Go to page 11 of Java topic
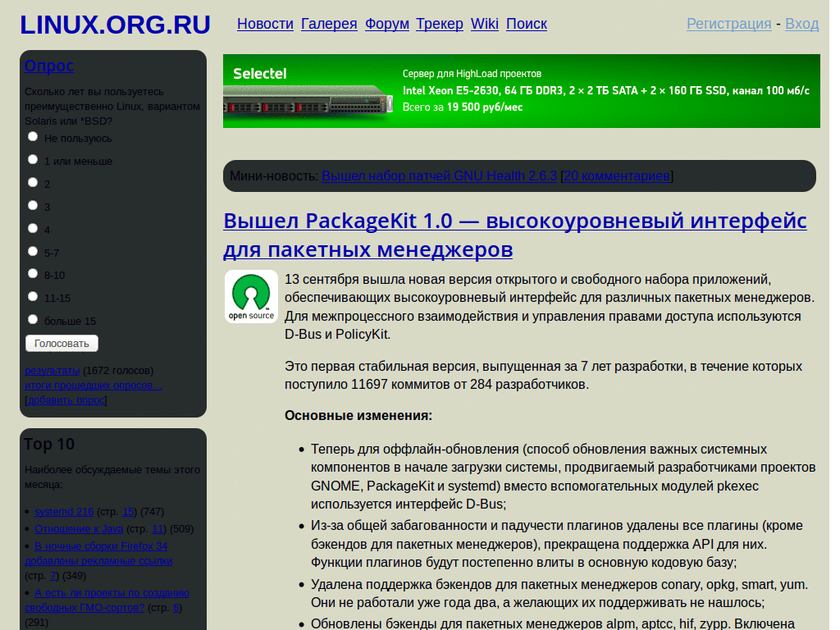 click(x=157, y=529)
